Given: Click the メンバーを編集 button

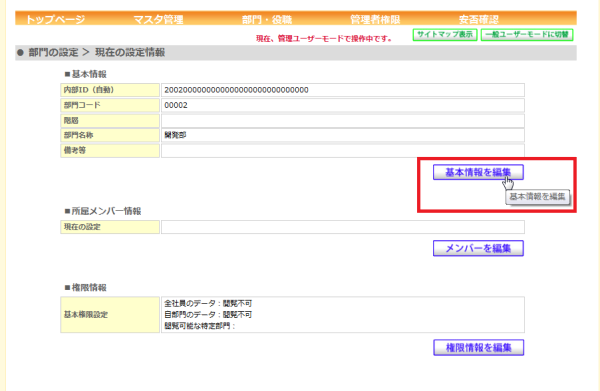Looking at the screenshot, I should [x=478, y=248].
